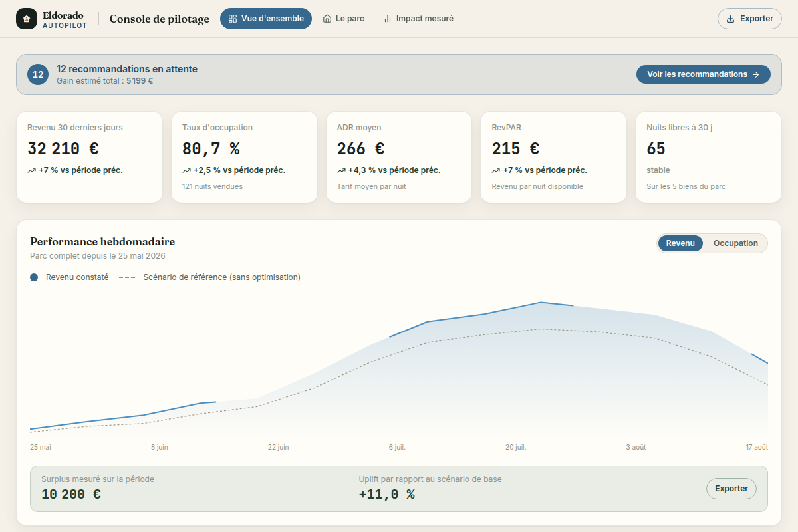Click 'Gain estimé total : 5 199 €'
The height and width of the screenshot is (532, 798).
[x=105, y=81]
